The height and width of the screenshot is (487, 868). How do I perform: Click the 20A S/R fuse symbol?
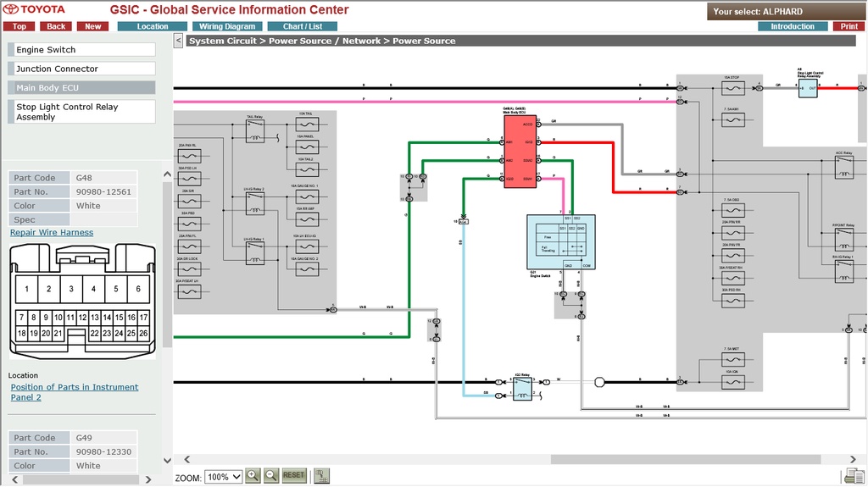[x=189, y=201]
